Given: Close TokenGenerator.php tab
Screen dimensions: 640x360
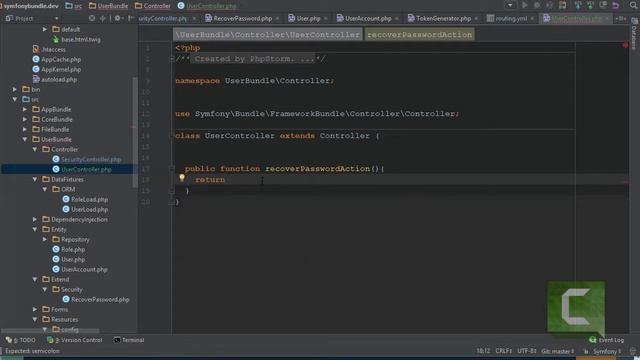Looking at the screenshot, I should tap(476, 19).
